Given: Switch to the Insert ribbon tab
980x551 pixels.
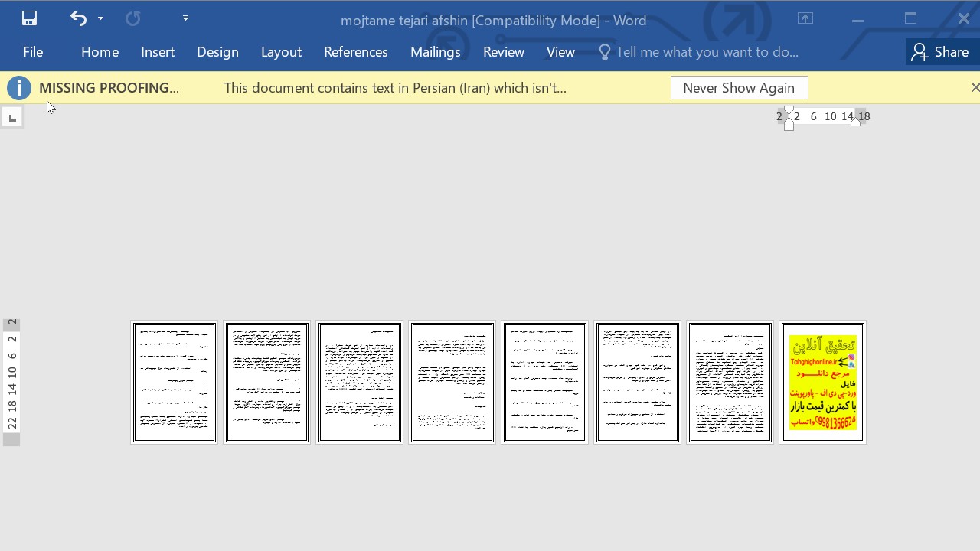Looking at the screenshot, I should pos(158,52).
